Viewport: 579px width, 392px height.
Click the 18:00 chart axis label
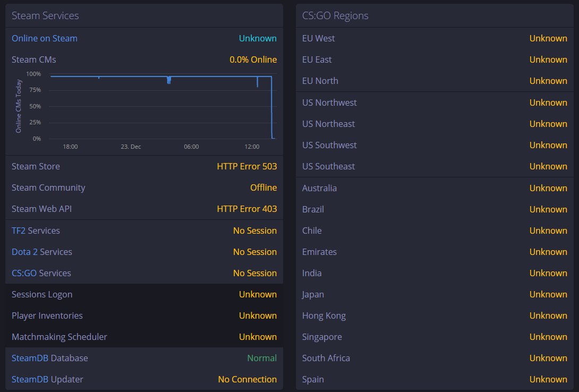(x=70, y=147)
